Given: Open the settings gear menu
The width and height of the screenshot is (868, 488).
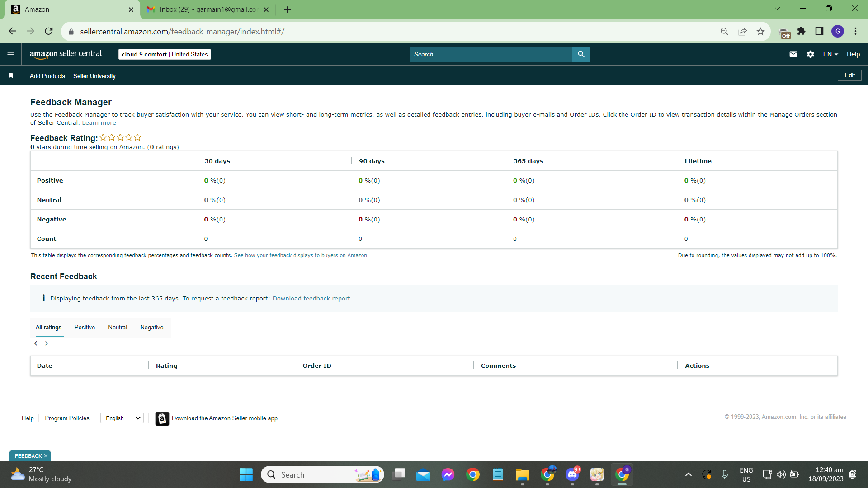Looking at the screenshot, I should pos(811,54).
